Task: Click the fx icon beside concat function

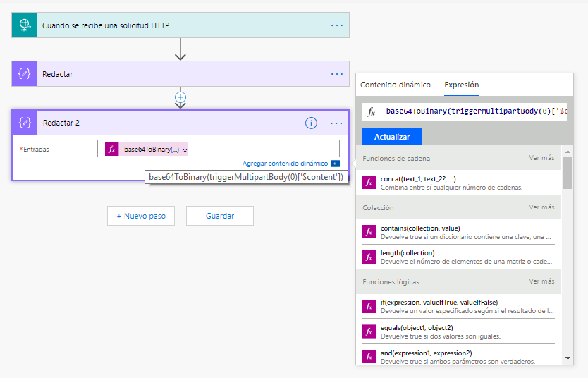Action: pyautogui.click(x=369, y=183)
